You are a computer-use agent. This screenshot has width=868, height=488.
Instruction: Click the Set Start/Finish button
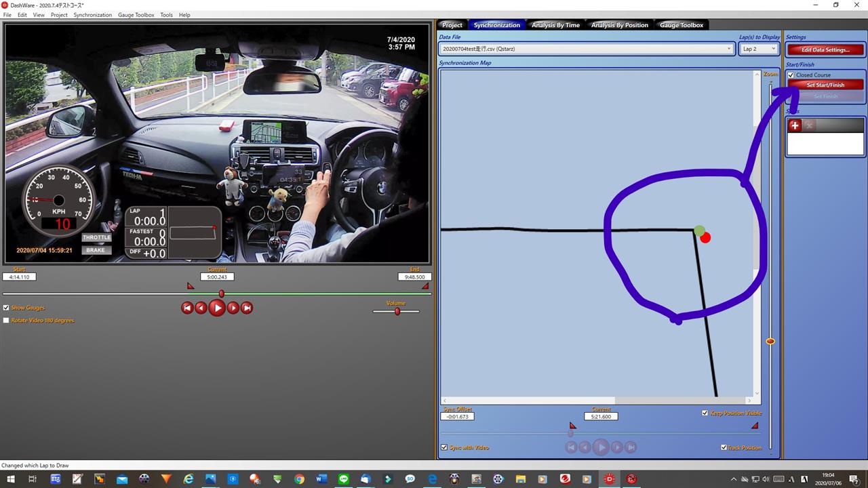point(825,85)
